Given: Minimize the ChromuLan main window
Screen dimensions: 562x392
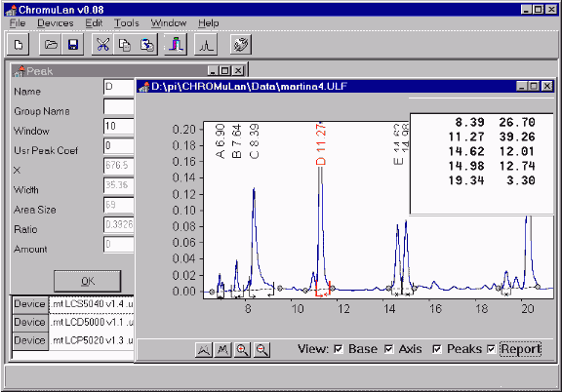Looking at the screenshot, I should click(x=526, y=10).
